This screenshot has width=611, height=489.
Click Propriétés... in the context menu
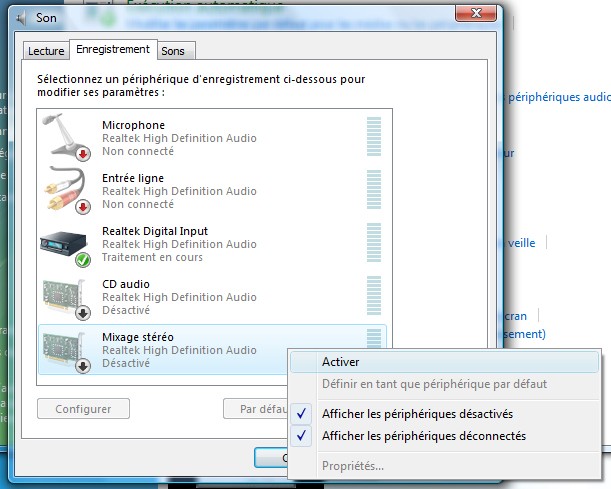coord(352,466)
